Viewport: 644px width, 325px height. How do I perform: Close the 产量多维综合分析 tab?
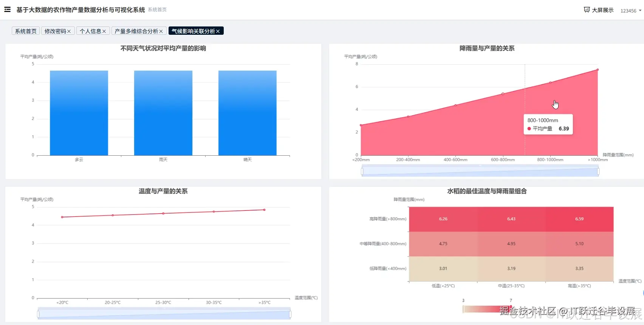(161, 31)
